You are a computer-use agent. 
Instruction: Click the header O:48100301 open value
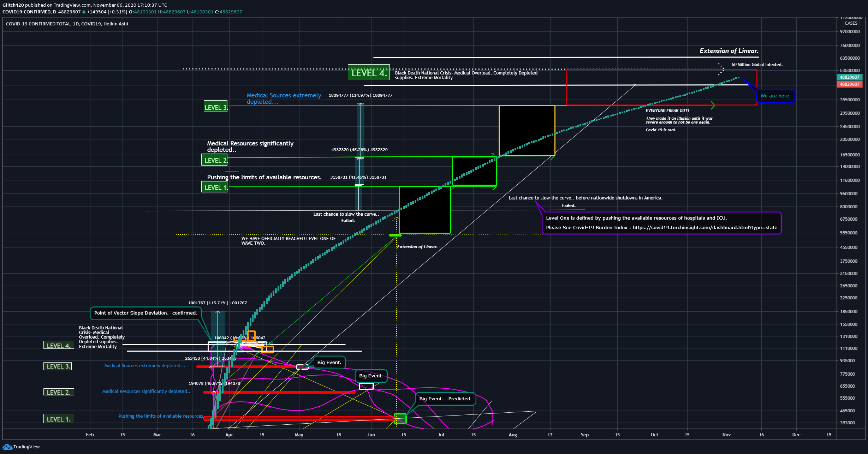pos(143,12)
